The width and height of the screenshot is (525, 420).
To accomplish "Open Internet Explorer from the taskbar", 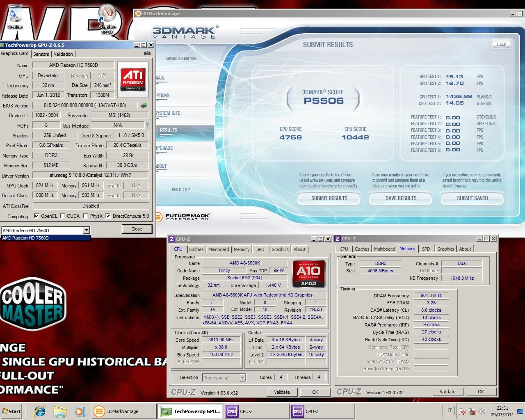I will [x=40, y=411].
